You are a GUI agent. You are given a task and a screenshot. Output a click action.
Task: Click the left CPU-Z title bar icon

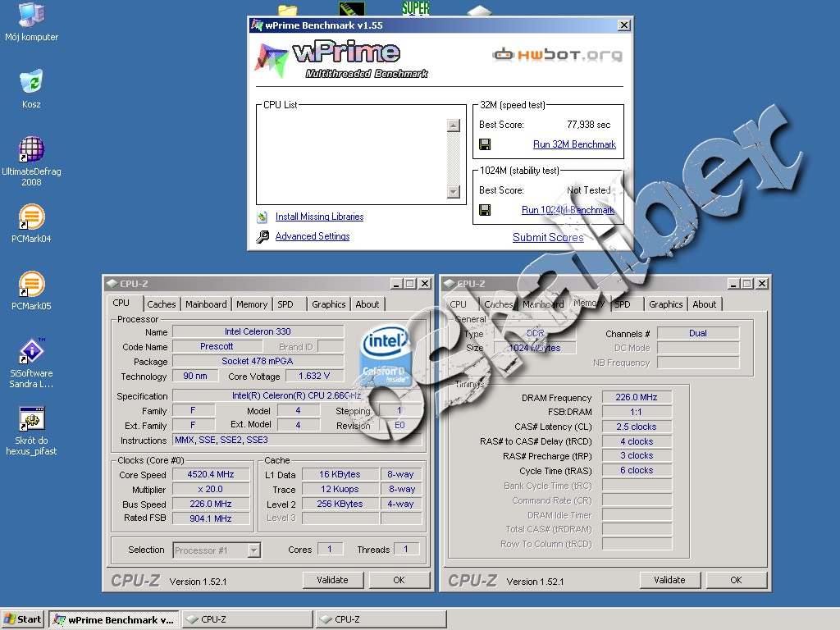point(112,283)
